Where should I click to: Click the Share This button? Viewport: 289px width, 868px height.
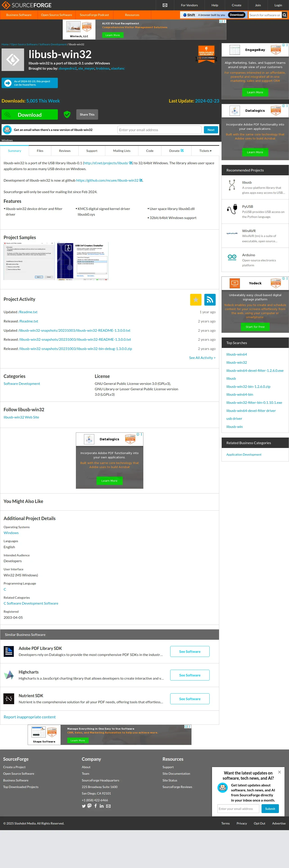[x=87, y=114]
